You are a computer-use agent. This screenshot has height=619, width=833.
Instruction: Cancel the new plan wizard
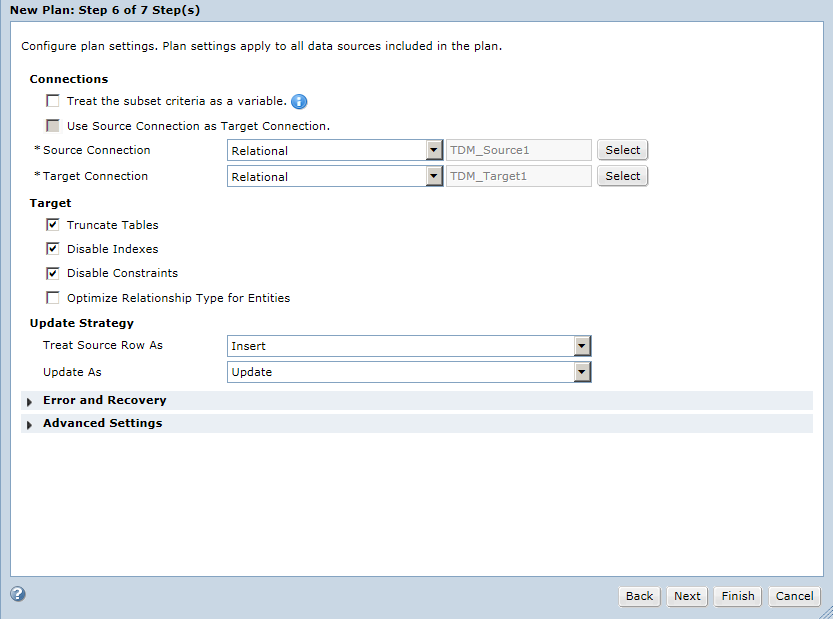click(x=794, y=596)
